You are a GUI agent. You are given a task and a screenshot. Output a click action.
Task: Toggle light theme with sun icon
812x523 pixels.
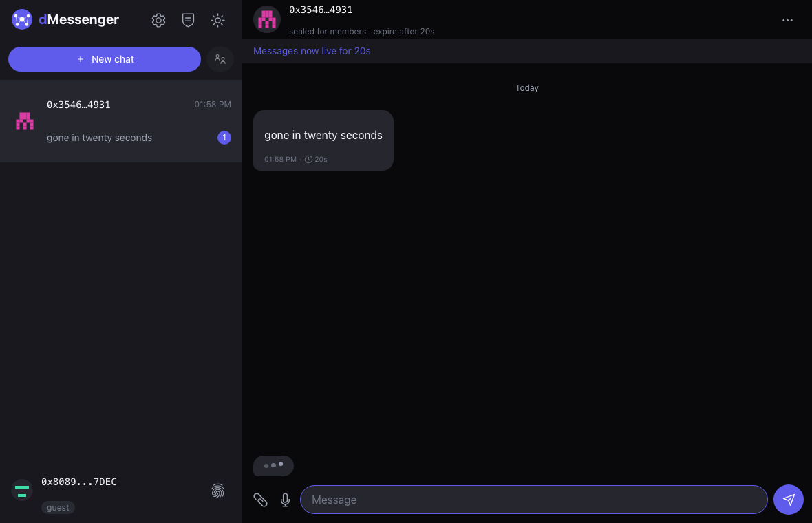click(x=217, y=20)
